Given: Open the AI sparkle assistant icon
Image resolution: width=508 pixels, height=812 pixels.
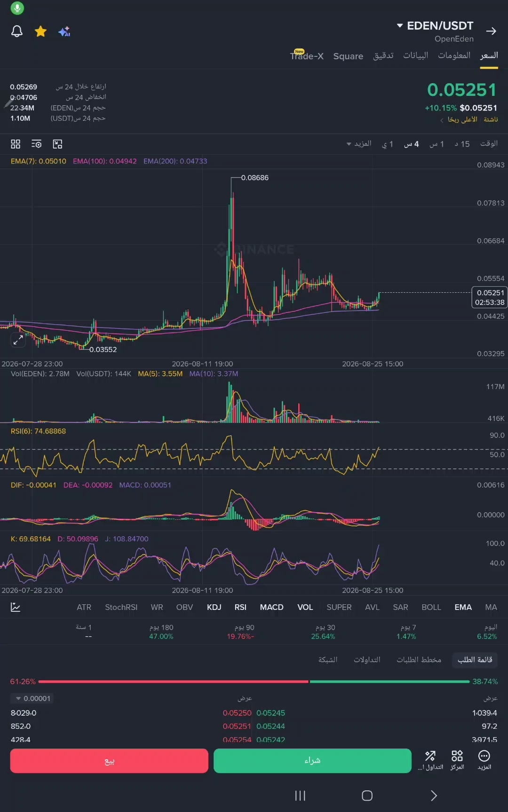Looking at the screenshot, I should [x=64, y=31].
